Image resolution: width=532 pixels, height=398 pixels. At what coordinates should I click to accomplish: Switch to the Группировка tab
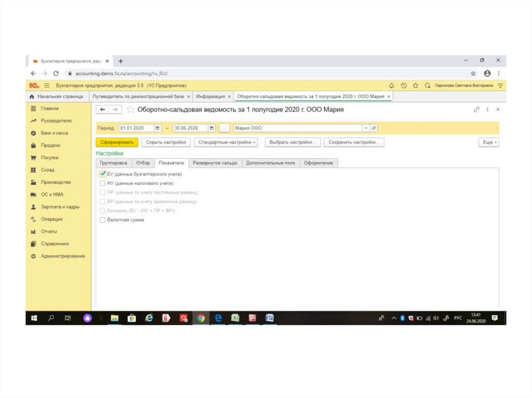[113, 163]
